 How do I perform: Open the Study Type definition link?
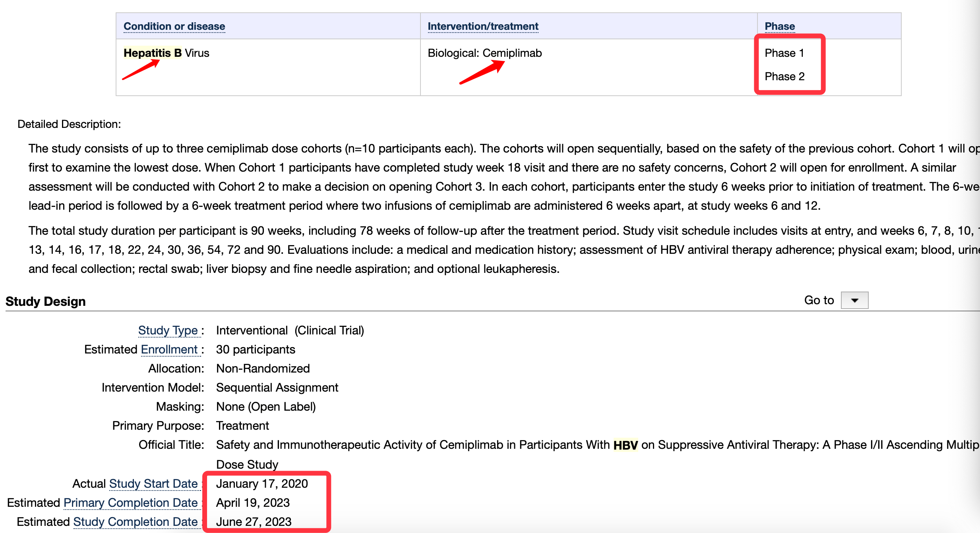[x=168, y=330]
